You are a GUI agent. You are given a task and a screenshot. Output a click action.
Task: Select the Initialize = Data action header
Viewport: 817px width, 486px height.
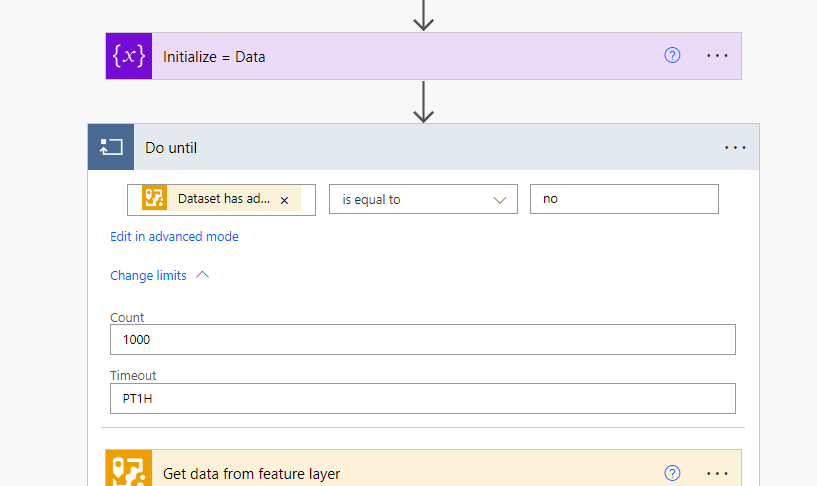click(x=400, y=57)
